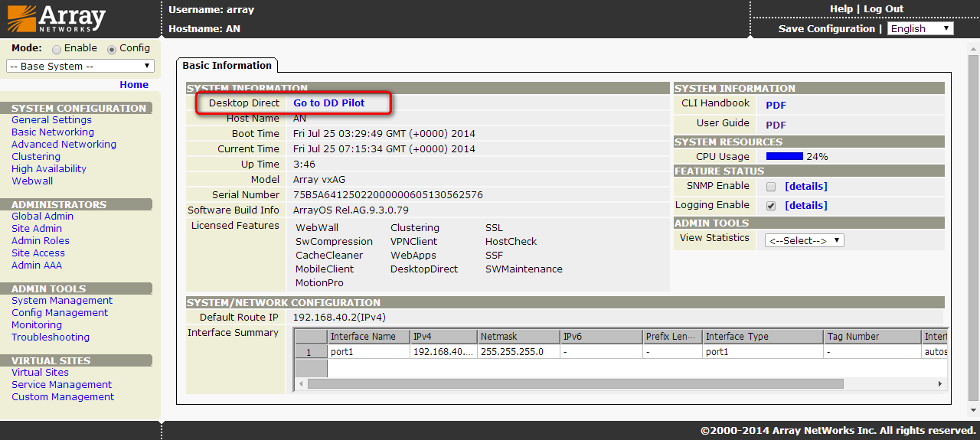Click the Netmask column header

[x=518, y=337]
